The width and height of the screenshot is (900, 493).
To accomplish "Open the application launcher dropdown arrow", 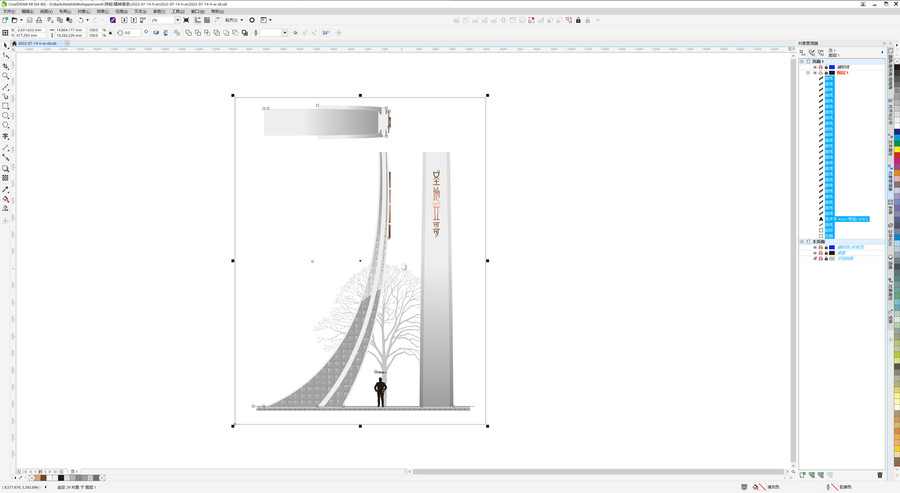I will point(270,20).
